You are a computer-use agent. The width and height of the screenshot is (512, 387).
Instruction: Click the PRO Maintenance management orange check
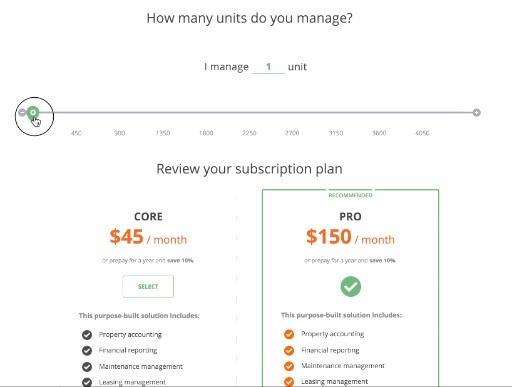click(x=289, y=366)
